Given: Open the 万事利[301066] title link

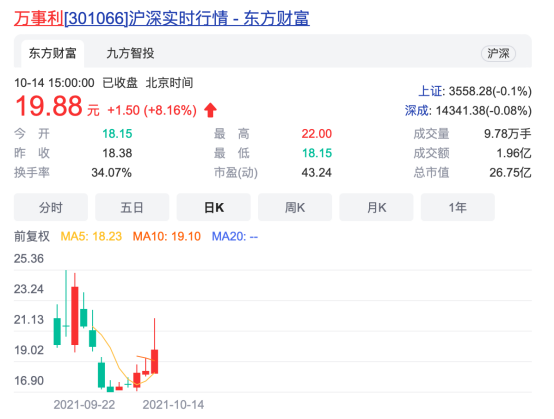Looking at the screenshot, I should [x=161, y=18].
